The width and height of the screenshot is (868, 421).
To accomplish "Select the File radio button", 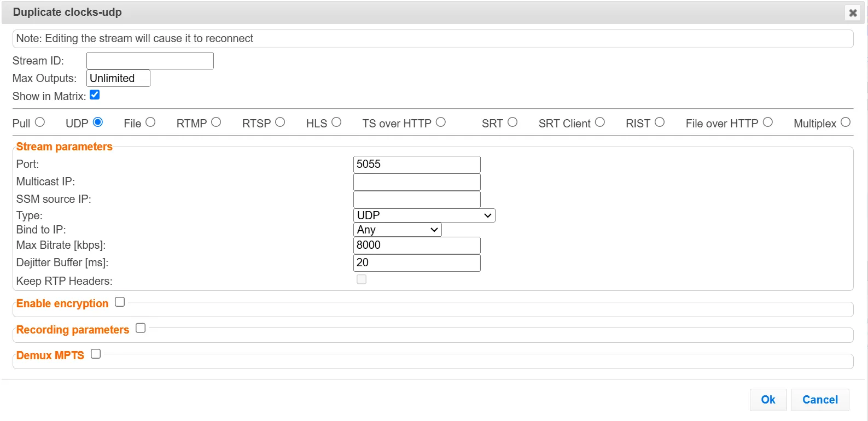I will pyautogui.click(x=150, y=122).
